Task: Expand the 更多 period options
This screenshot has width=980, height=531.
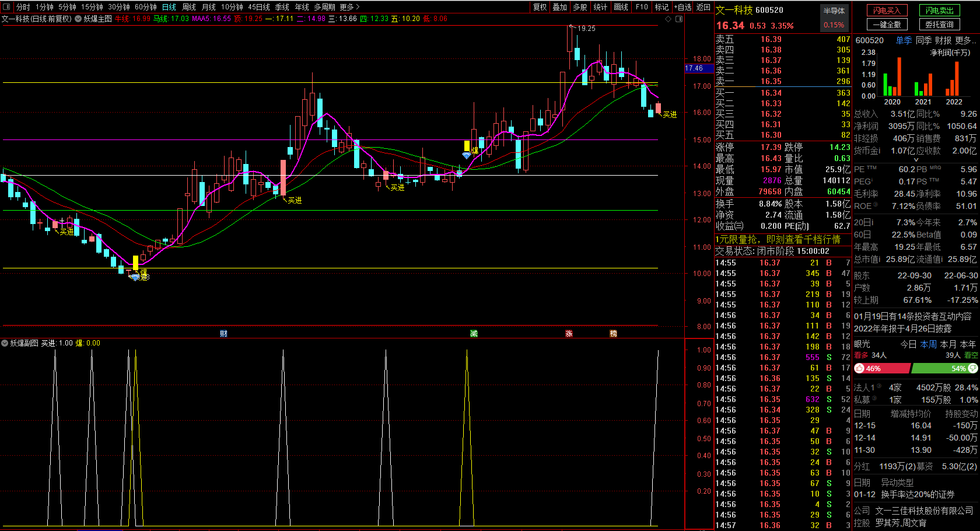Action: (349, 7)
